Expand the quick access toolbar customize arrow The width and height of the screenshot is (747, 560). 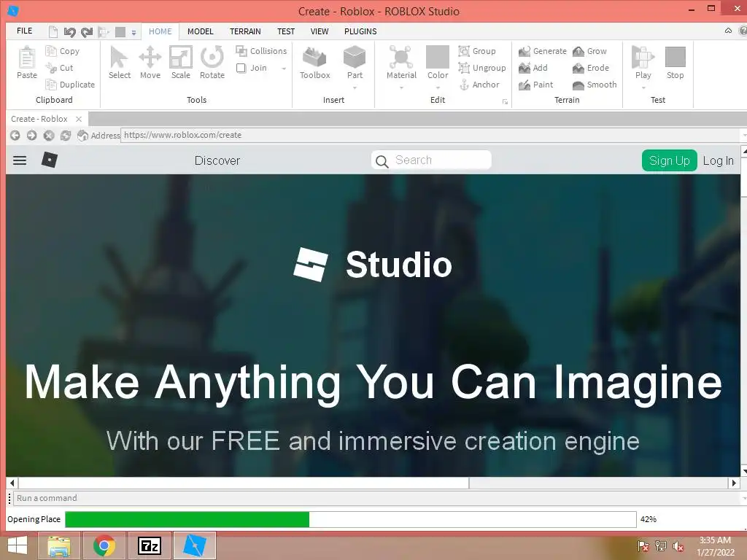134,32
